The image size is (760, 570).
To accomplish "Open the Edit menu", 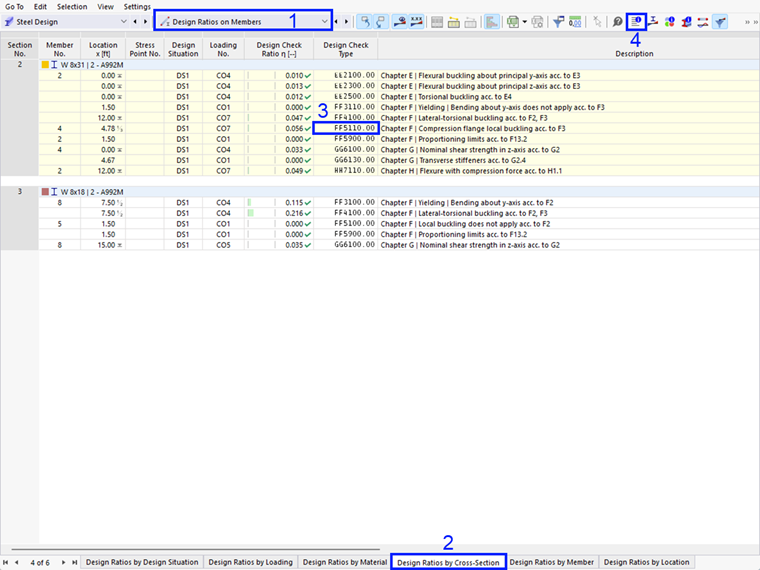I will pos(40,6).
